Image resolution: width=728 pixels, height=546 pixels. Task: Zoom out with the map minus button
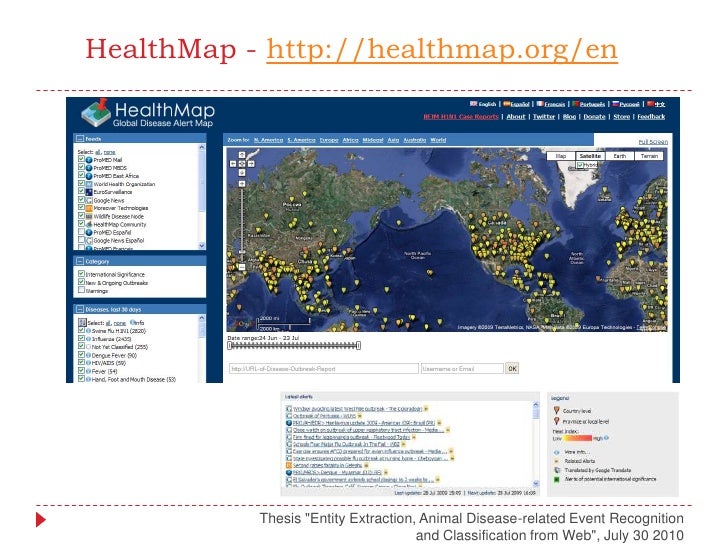[x=242, y=267]
